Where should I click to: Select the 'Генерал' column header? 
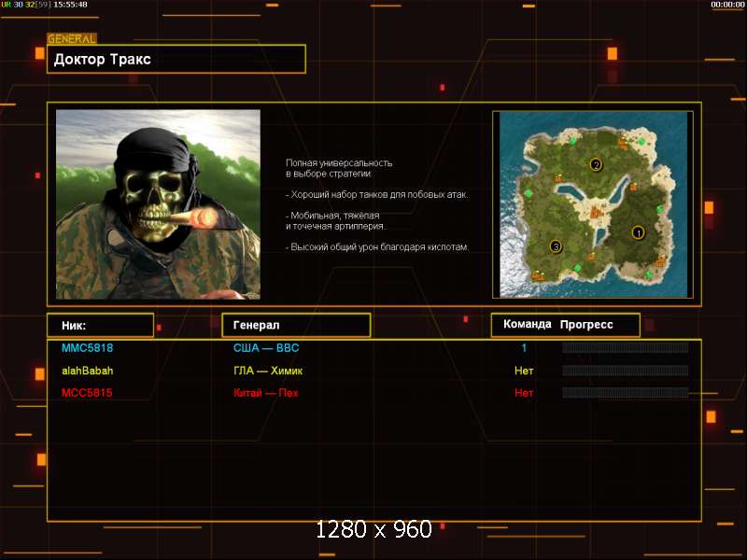[x=296, y=325]
